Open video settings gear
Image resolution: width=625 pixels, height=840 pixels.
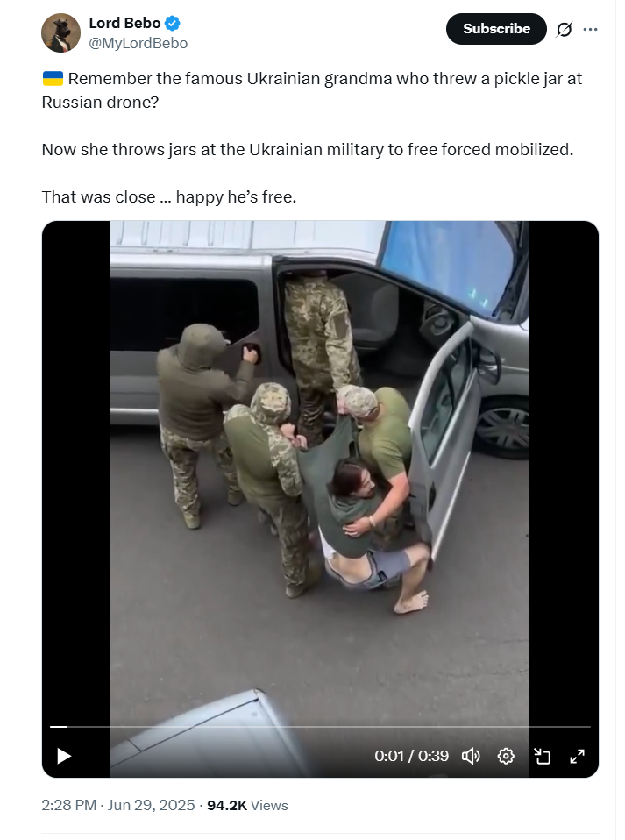[x=506, y=756]
